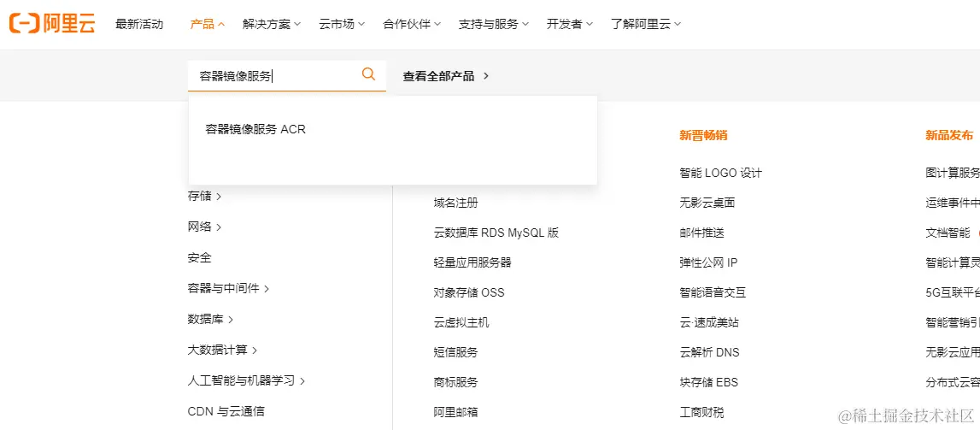
Task: Select 容器镜像服务 ACR suggestion
Action: pyautogui.click(x=255, y=129)
